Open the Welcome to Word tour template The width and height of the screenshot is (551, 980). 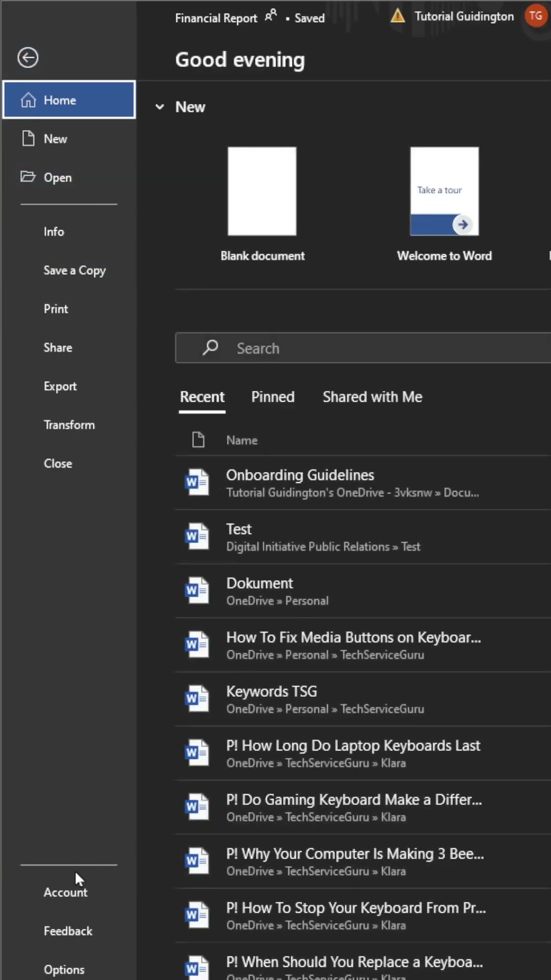[444, 191]
